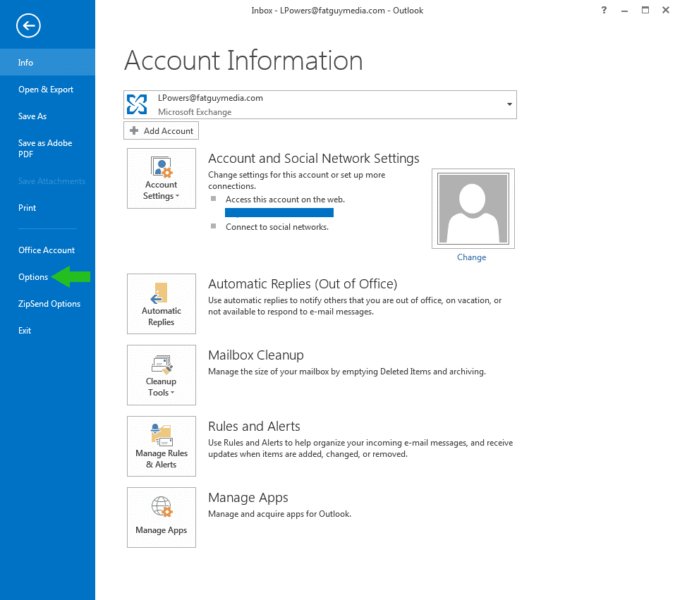This screenshot has width=675, height=600.
Task: Expand the account selector dropdown arrow
Action: coord(509,105)
